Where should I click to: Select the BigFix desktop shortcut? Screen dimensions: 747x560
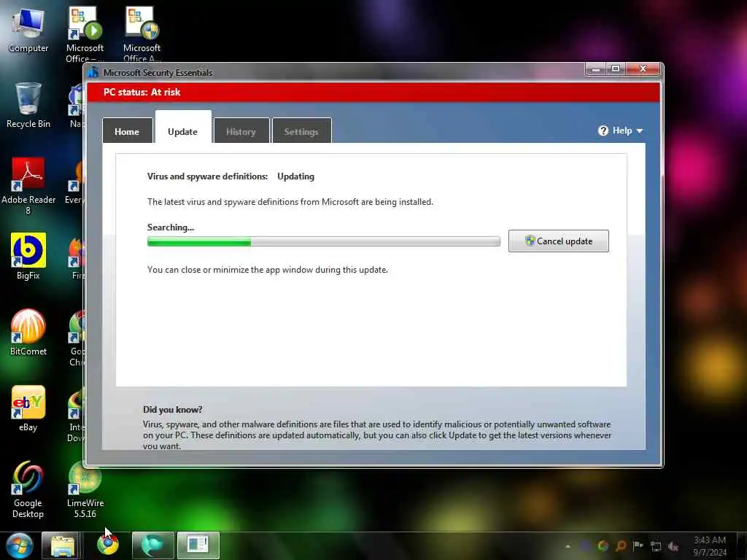28,256
